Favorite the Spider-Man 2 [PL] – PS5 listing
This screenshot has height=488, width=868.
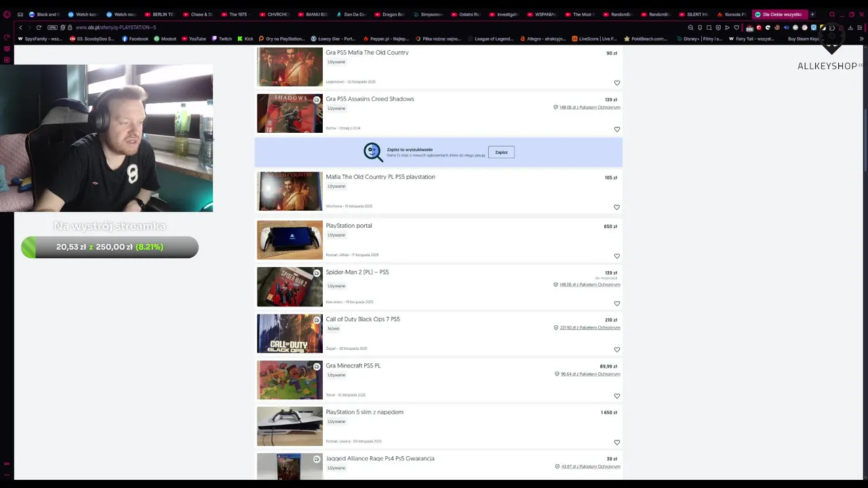tap(617, 304)
